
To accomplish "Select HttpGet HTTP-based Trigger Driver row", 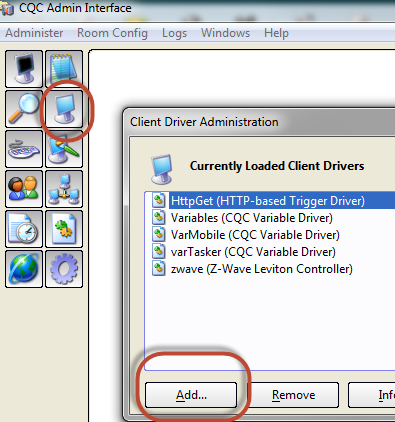I will point(270,201).
